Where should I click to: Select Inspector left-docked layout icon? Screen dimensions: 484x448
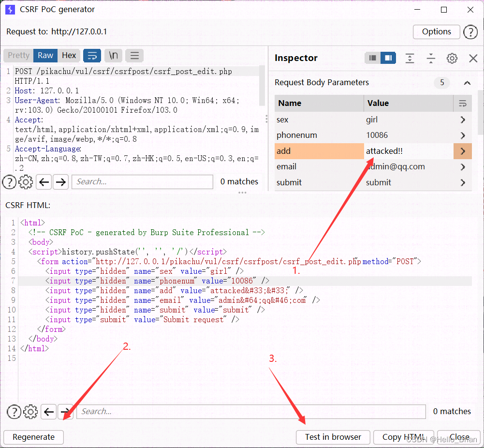[x=373, y=58]
